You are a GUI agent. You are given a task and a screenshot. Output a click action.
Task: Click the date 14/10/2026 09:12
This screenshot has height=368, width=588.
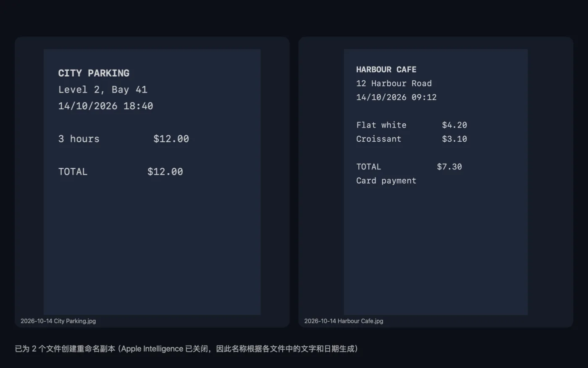point(396,97)
